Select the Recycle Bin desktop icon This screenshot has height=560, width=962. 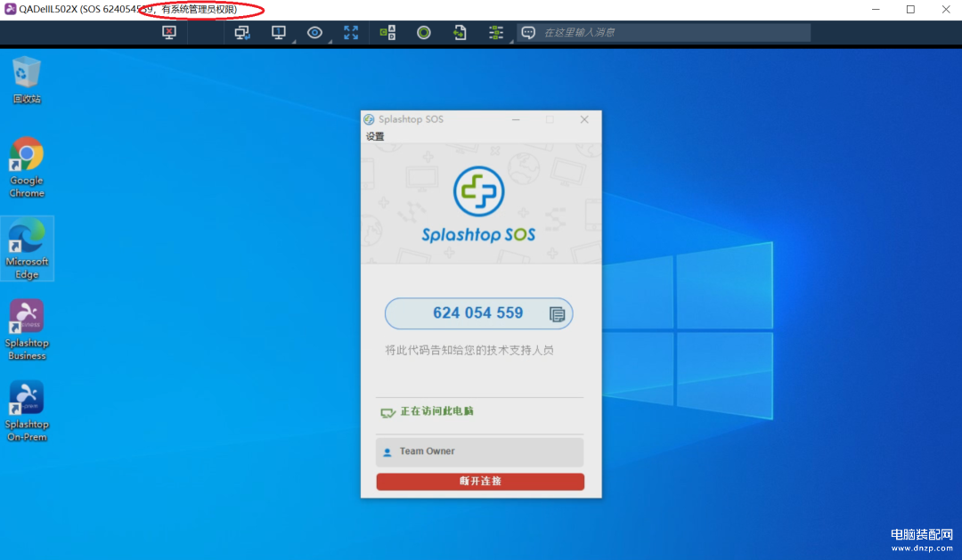click(27, 80)
